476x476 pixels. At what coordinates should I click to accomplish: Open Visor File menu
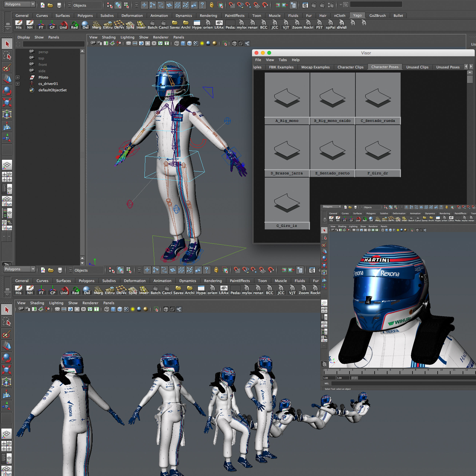pos(258,60)
